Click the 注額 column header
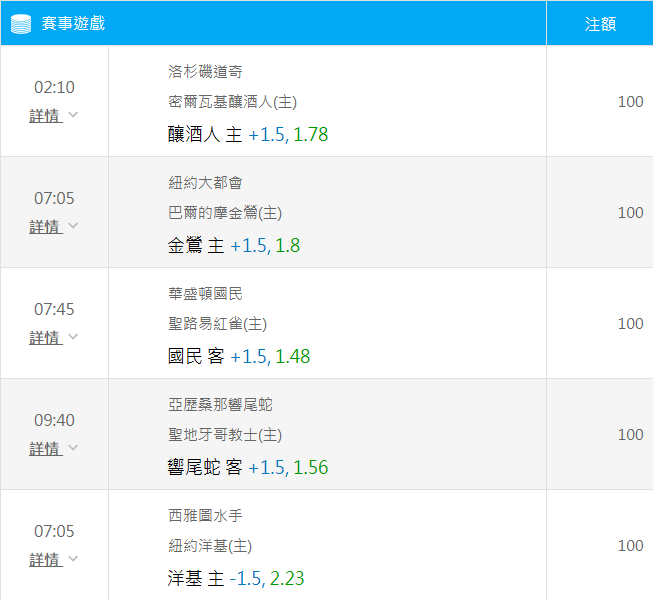Viewport: 653px width, 600px height. click(x=600, y=24)
